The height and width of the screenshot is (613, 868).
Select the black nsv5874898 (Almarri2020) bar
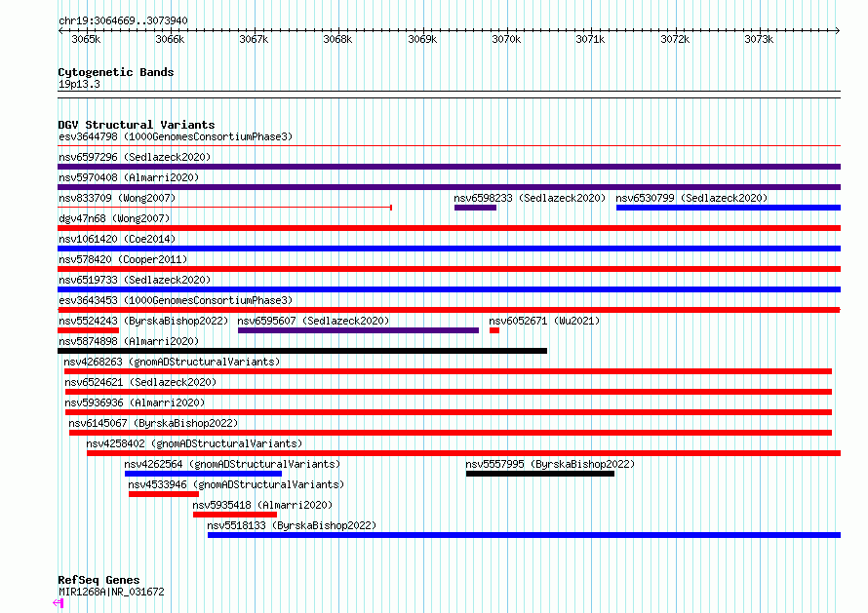[302, 351]
